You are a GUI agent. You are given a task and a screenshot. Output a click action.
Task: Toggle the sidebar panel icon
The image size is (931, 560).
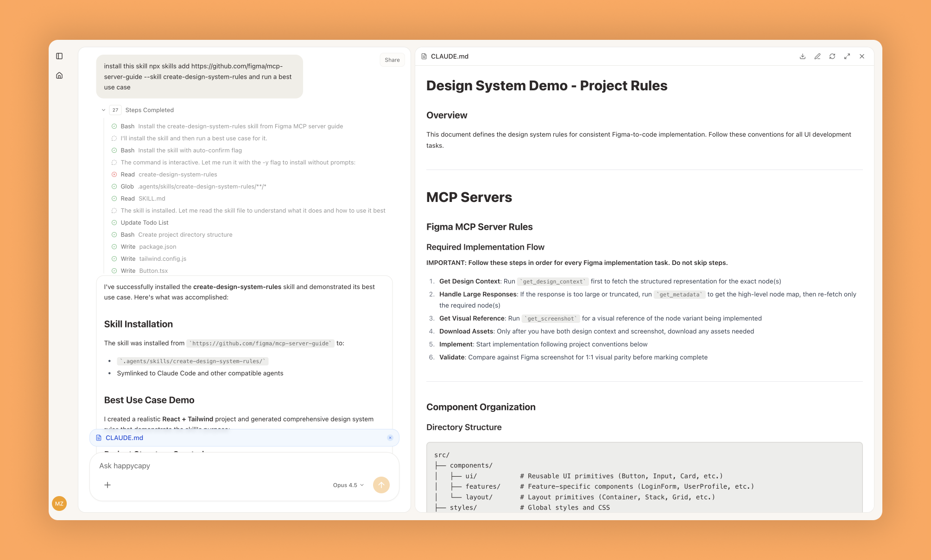(x=59, y=56)
